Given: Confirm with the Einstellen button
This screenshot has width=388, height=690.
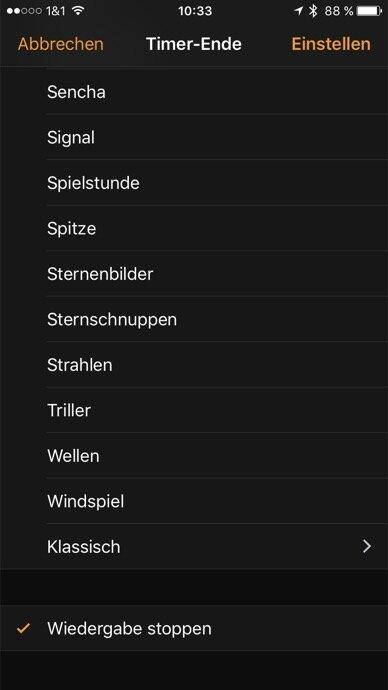Looking at the screenshot, I should 331,44.
